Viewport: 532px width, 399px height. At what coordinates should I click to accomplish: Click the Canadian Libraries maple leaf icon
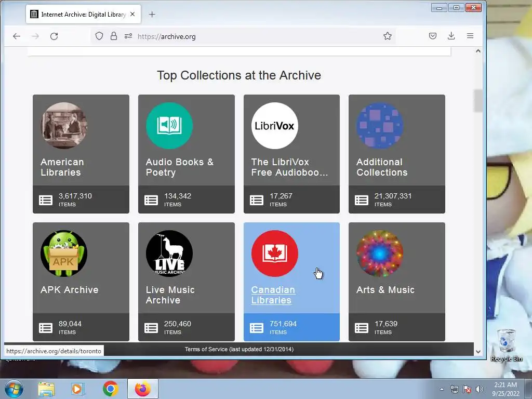275,254
